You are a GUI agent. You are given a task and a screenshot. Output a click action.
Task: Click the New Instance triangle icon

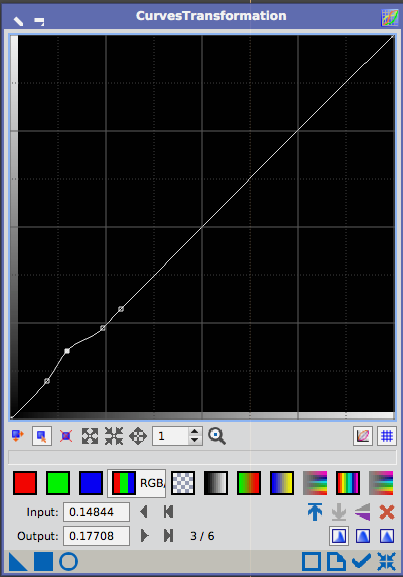[17, 562]
